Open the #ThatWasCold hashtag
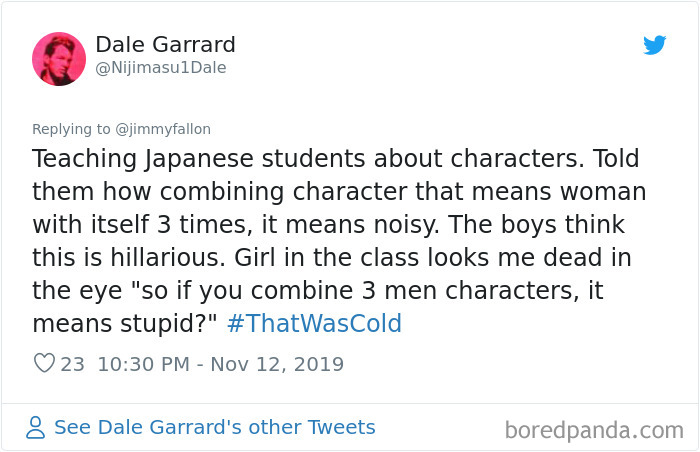This screenshot has width=700, height=452. pos(314,324)
